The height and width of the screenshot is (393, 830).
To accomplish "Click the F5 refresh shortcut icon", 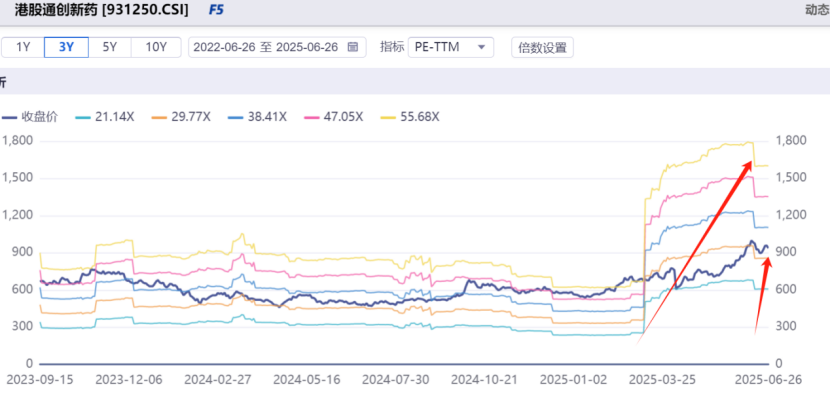I will (216, 10).
